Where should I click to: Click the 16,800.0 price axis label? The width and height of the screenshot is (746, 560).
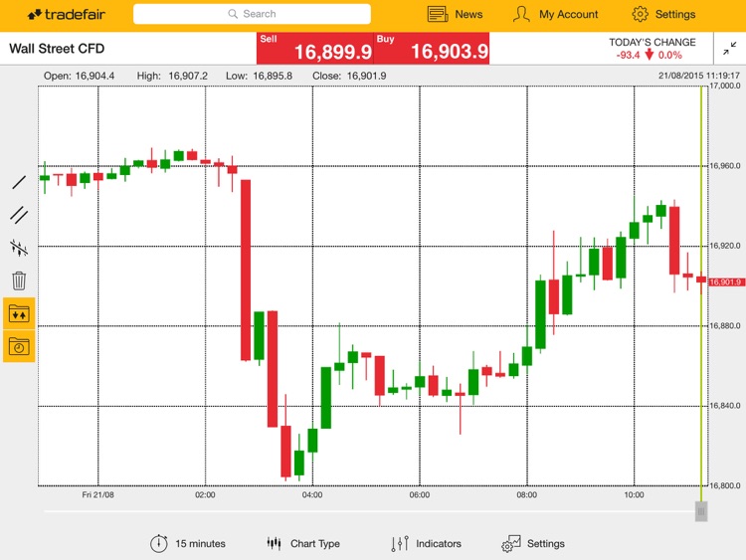point(725,485)
